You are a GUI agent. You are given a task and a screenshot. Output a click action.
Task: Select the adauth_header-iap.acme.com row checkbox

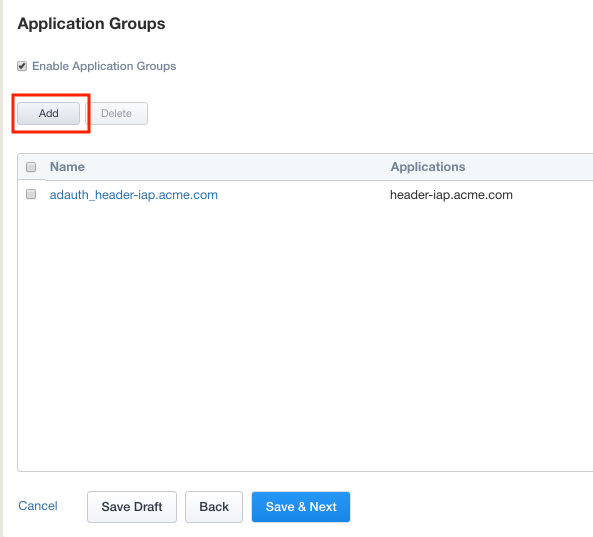tap(31, 194)
